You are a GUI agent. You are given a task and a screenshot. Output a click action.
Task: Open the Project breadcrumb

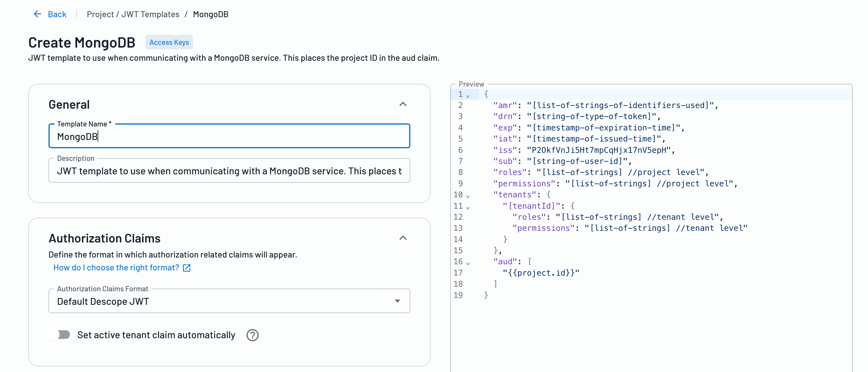[x=100, y=14]
